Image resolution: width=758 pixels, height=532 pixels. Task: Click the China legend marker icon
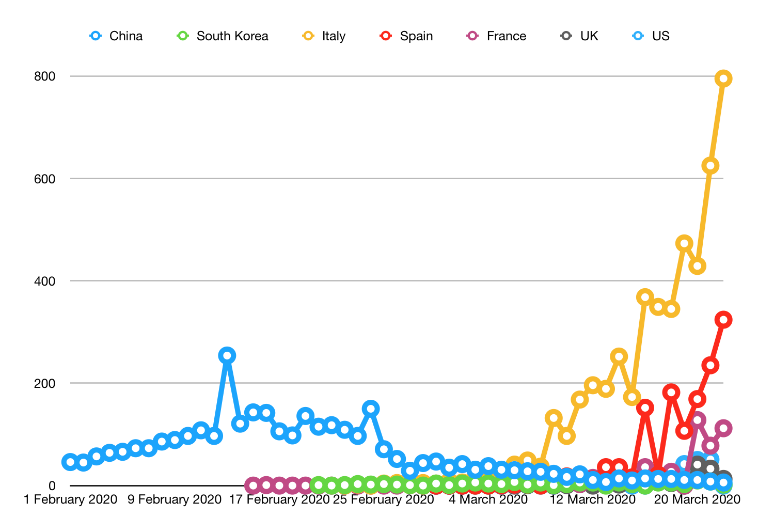coord(96,36)
